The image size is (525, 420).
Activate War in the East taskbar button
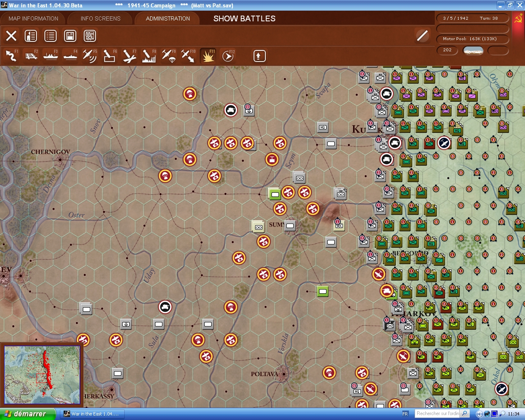(x=92, y=414)
